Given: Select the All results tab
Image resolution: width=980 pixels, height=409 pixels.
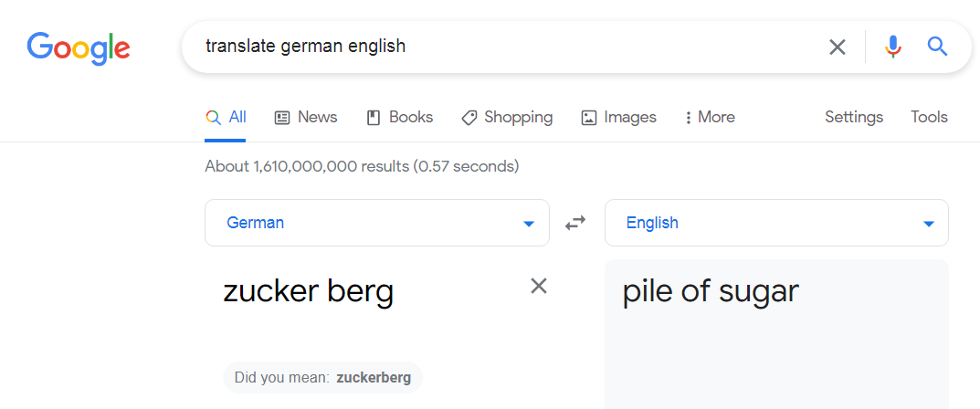Looking at the screenshot, I should [x=226, y=118].
